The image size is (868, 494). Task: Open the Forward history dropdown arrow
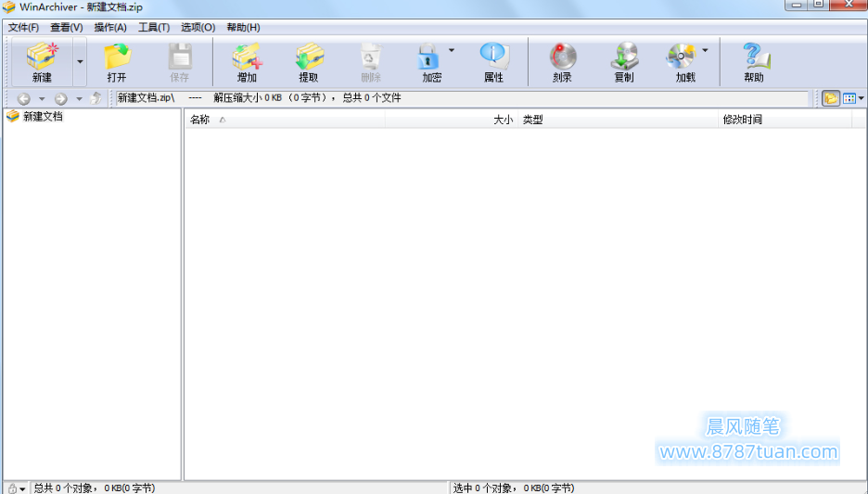79,99
